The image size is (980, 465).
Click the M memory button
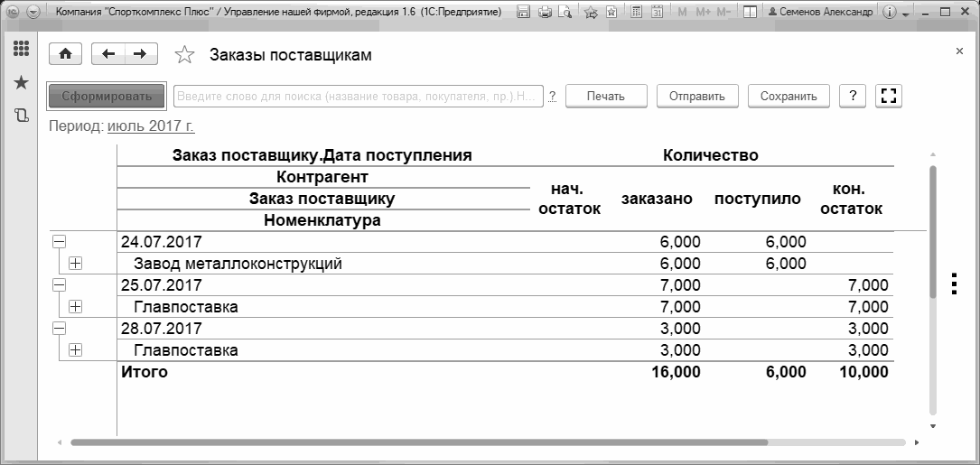pyautogui.click(x=682, y=12)
